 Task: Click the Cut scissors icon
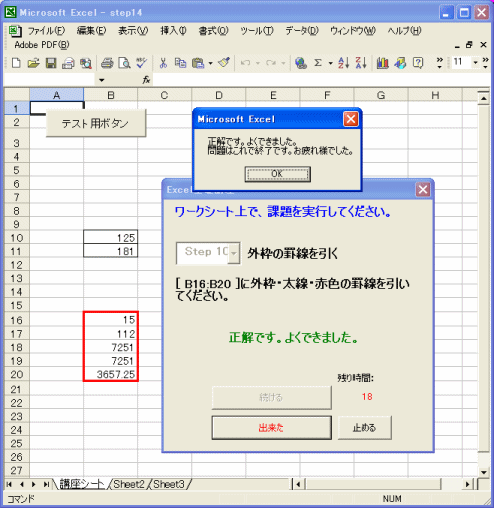(163, 63)
